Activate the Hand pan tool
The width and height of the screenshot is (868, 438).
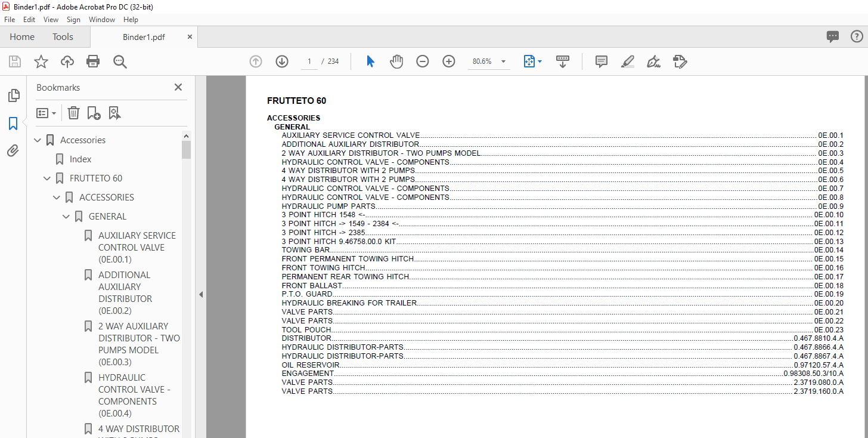pos(396,61)
